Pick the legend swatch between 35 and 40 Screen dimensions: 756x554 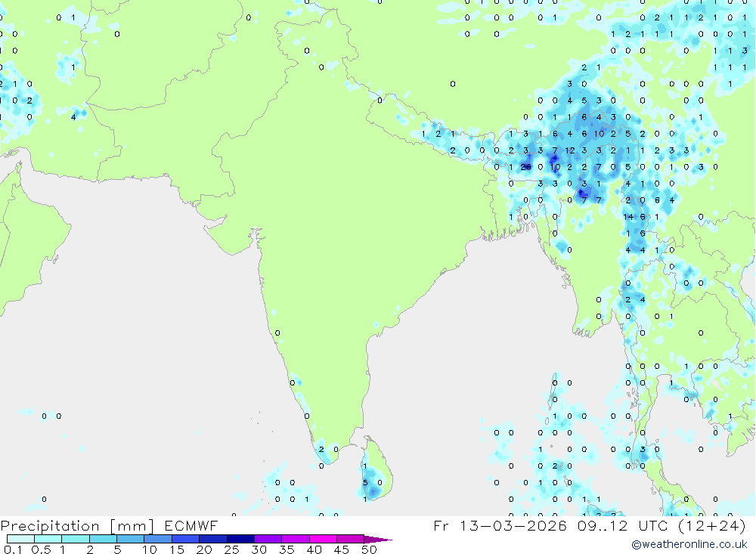pyautogui.click(x=296, y=539)
